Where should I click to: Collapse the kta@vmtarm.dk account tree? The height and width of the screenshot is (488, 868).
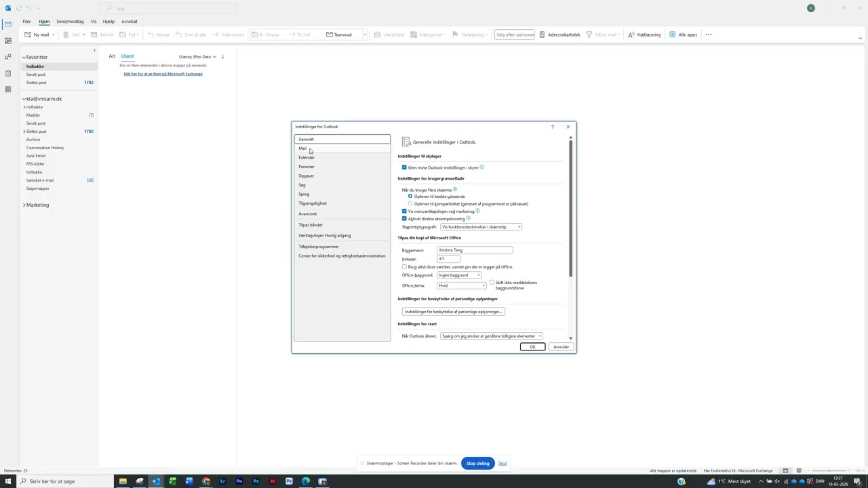23,99
